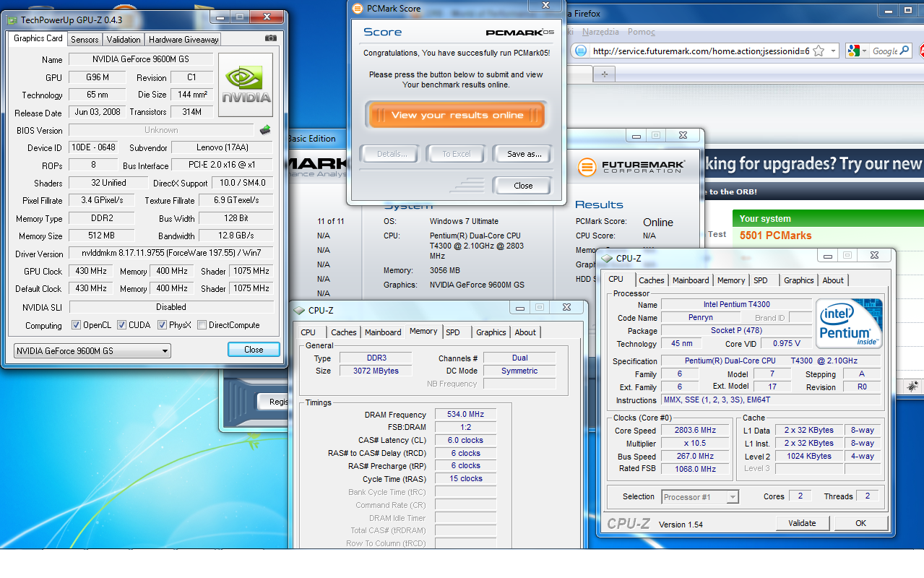924x578 pixels.
Task: Click the Details... button in the PCMark dialog
Action: 392,154
